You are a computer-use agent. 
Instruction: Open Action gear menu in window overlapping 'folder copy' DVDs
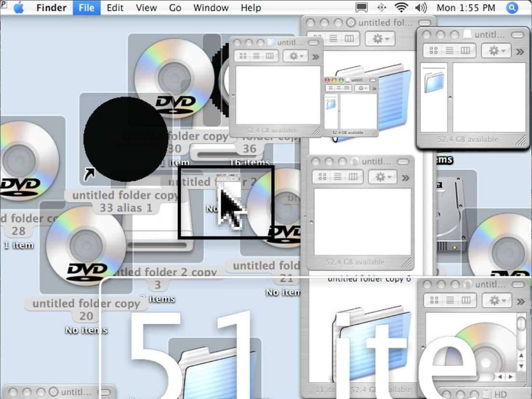point(295,56)
